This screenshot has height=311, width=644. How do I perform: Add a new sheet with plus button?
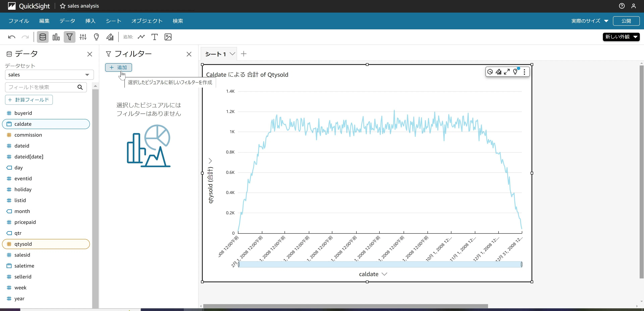[x=244, y=54]
